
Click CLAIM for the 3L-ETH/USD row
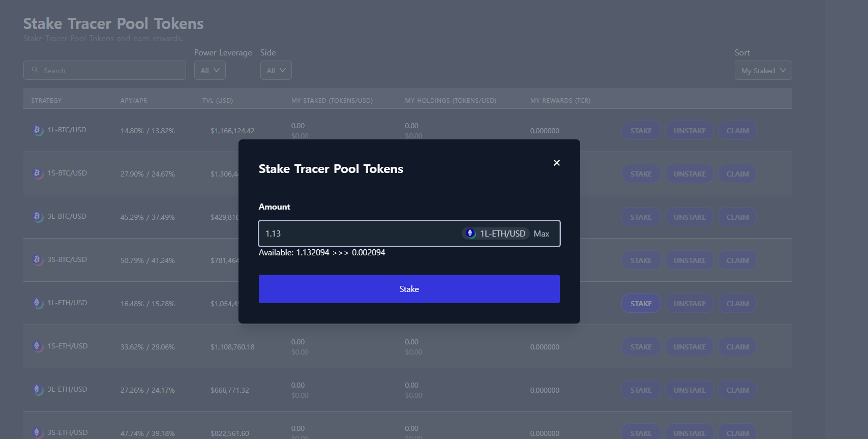point(737,390)
